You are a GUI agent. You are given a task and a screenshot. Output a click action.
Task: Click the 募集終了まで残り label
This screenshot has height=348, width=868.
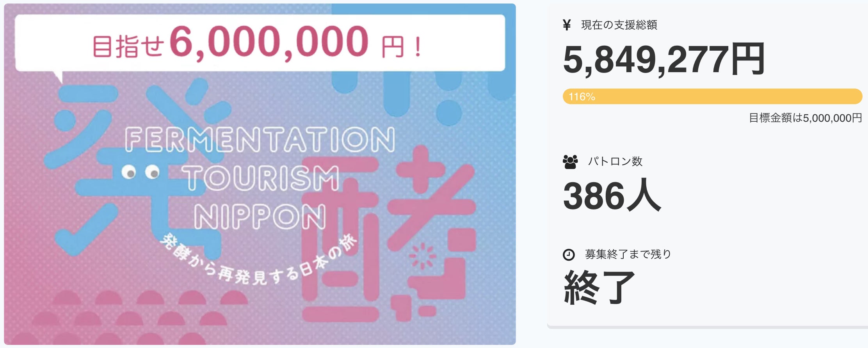click(x=628, y=254)
